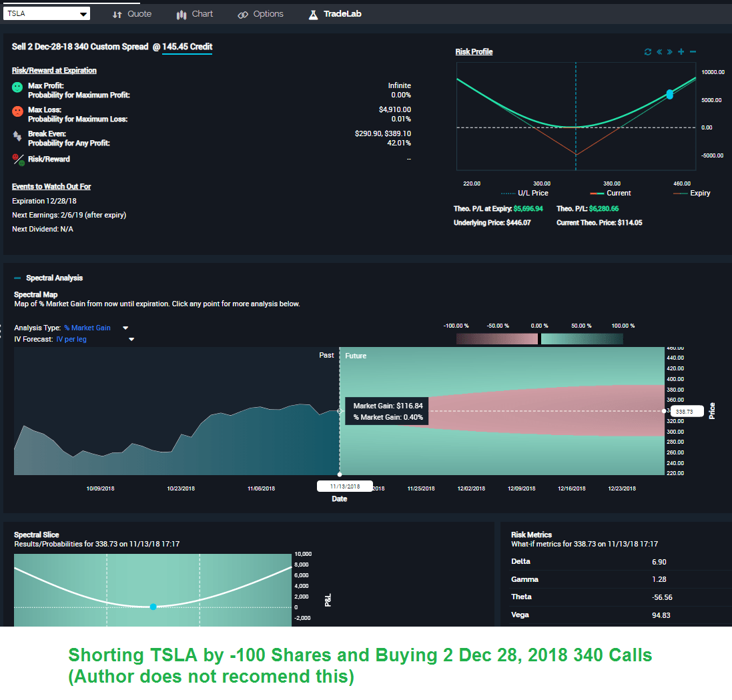Click the positive teal gain color scale
Image resolution: width=732 pixels, height=700 pixels.
pyautogui.click(x=582, y=339)
